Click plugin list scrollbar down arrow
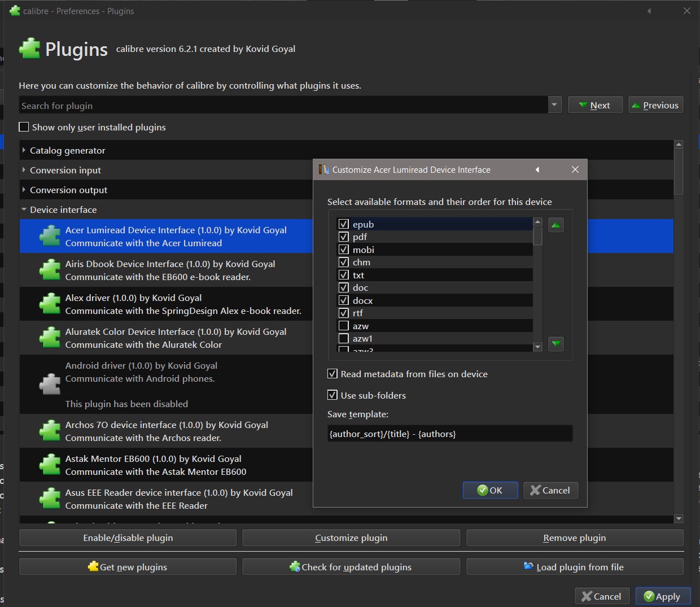Screen dimensions: 700x607 tap(679, 518)
